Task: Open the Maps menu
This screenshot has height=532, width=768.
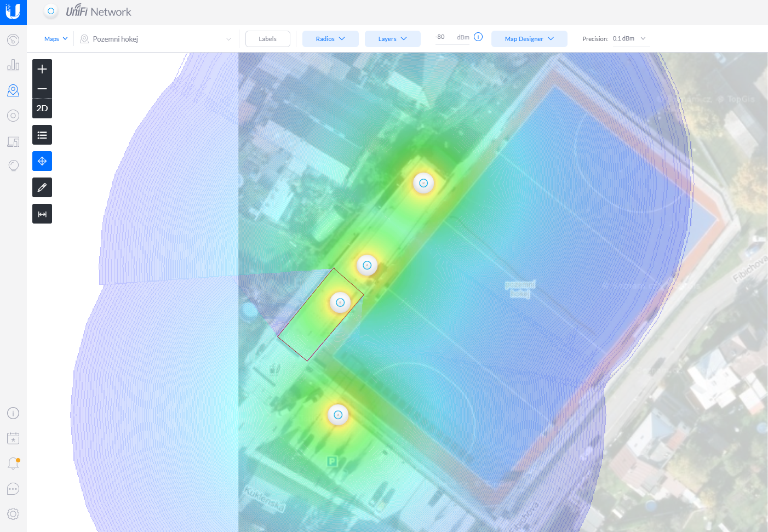Action: click(55, 38)
